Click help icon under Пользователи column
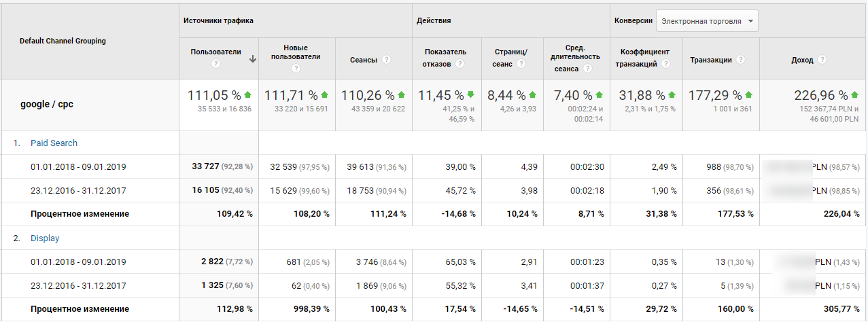The width and height of the screenshot is (868, 322). (x=215, y=64)
